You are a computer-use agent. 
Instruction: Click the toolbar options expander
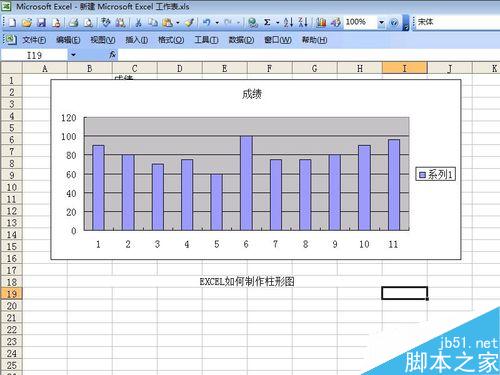tap(406, 23)
